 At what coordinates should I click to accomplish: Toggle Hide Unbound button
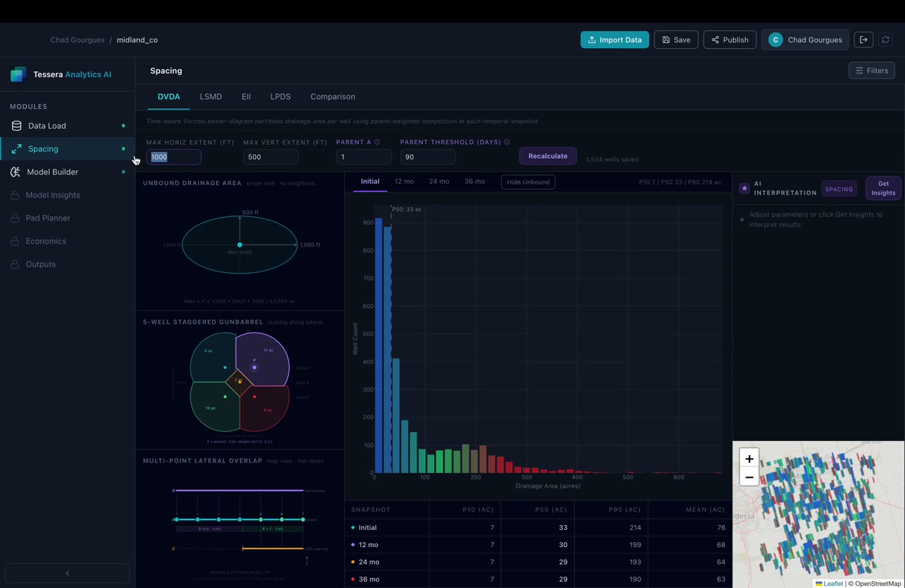[x=528, y=182]
